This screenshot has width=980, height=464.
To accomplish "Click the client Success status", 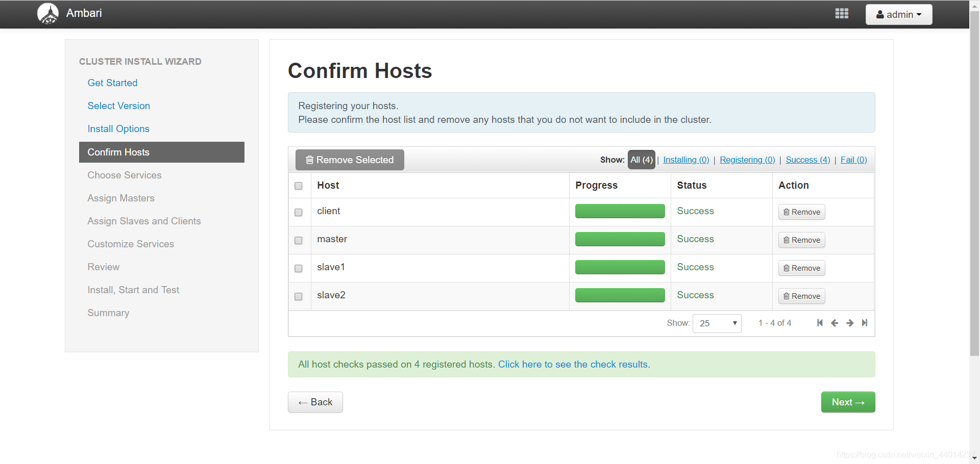I will click(x=695, y=211).
